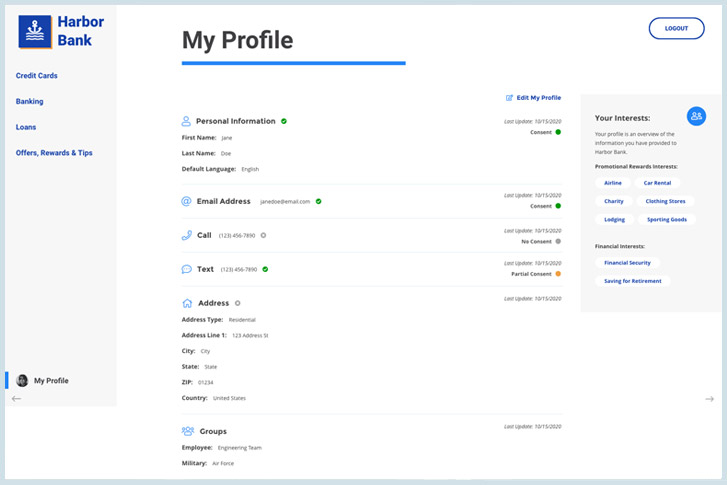Log out using the LOGOUT button
The width and height of the screenshot is (727, 485).
676,28
